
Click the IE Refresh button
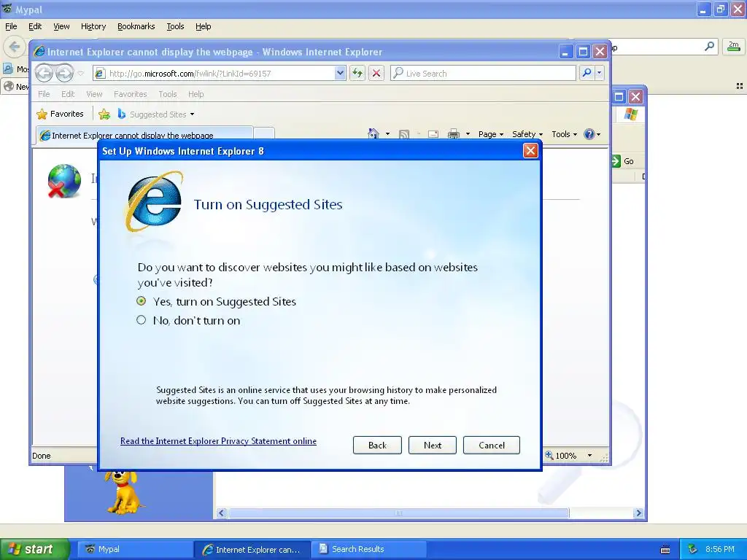(357, 74)
